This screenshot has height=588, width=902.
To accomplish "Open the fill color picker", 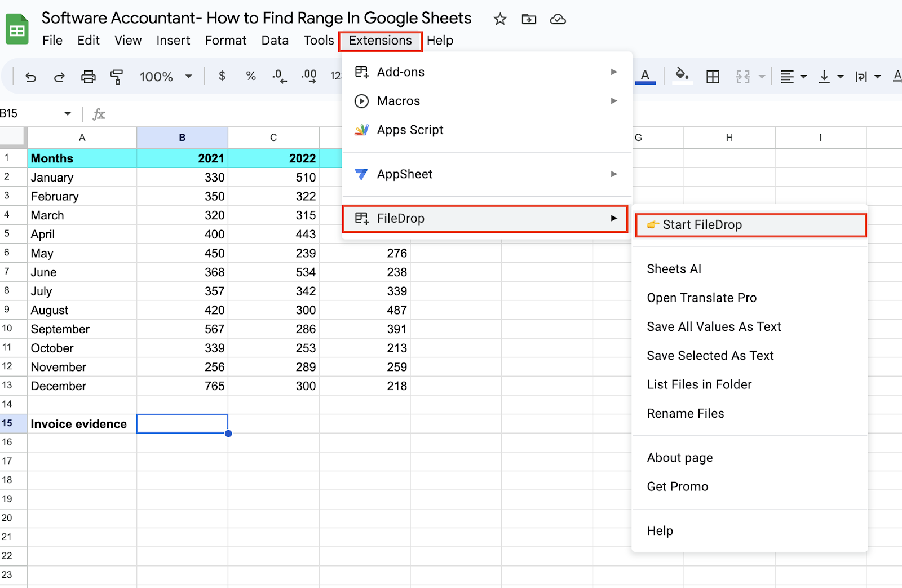I will [682, 76].
